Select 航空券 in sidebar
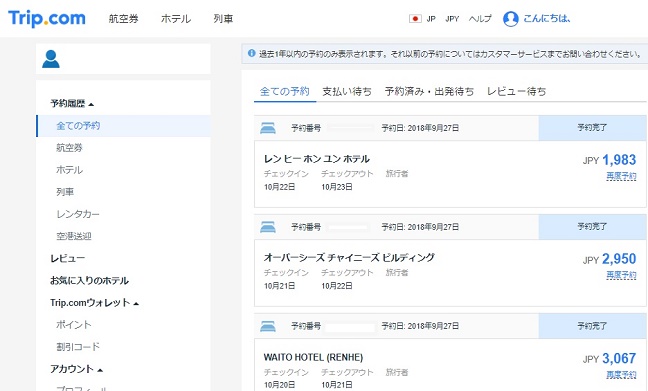Image resolution: width=648 pixels, height=391 pixels. point(69,148)
